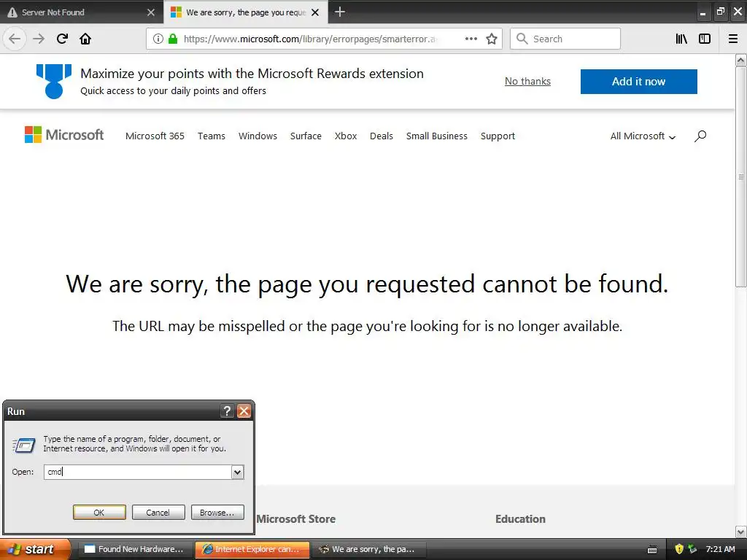Click the site search magnifier icon
This screenshot has height=560, width=747.
click(x=700, y=136)
